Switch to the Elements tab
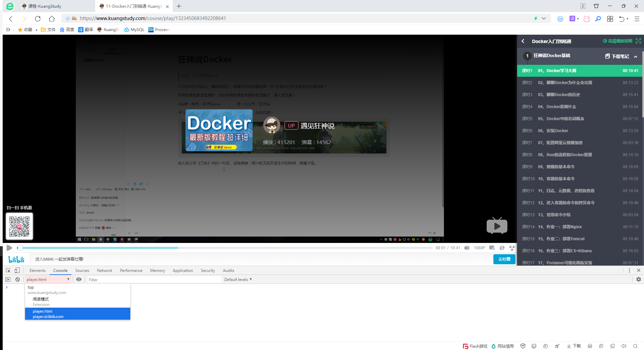The height and width of the screenshot is (350, 644). point(37,271)
